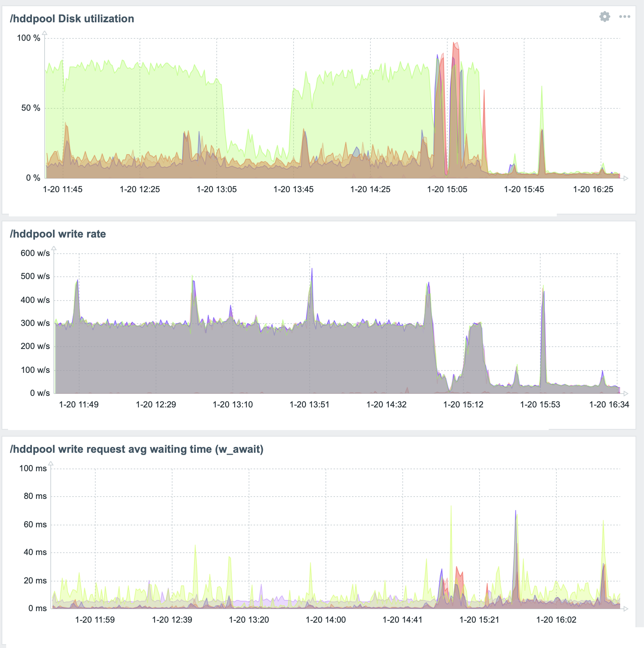
Task: Select the 1-20 13:51 time label
Action: click(309, 405)
